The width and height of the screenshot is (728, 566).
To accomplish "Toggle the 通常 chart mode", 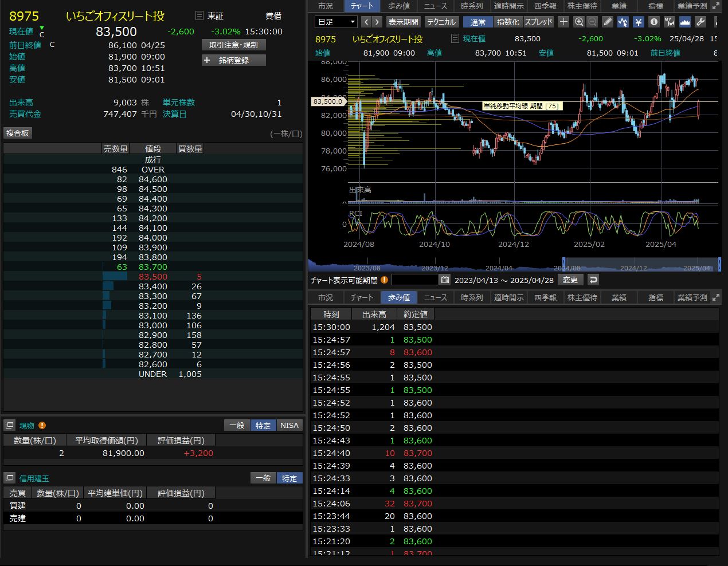I will click(x=477, y=22).
